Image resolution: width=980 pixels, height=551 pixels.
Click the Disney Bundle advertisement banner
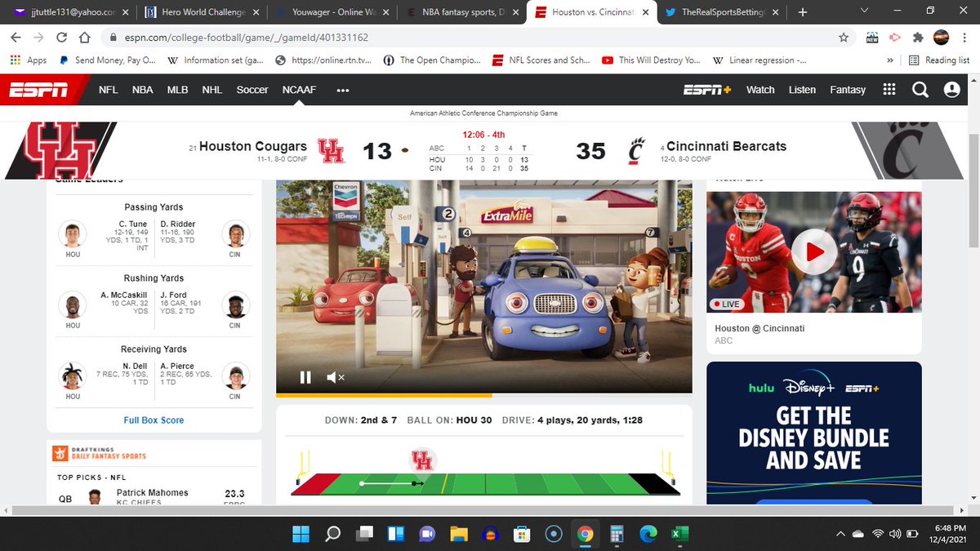pyautogui.click(x=814, y=433)
